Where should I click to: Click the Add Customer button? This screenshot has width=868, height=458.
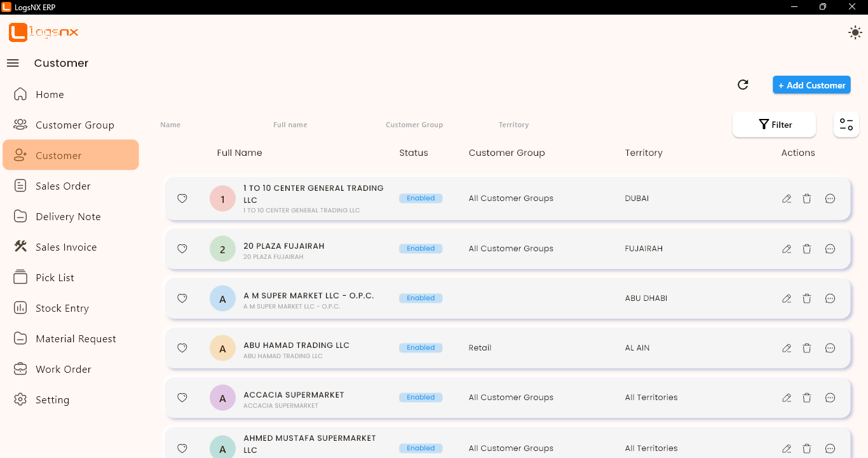point(811,85)
